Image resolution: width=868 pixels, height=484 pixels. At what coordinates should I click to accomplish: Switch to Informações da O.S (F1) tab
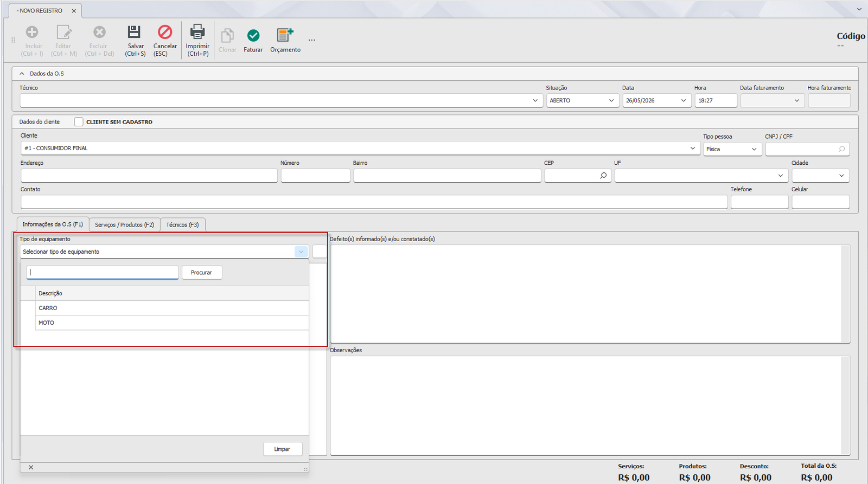(53, 224)
